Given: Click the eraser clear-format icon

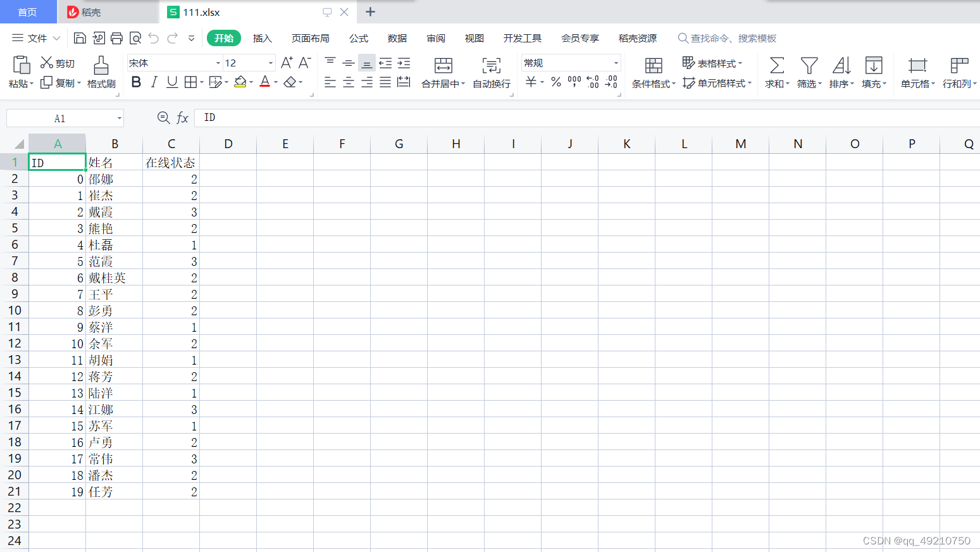Looking at the screenshot, I should pos(290,82).
